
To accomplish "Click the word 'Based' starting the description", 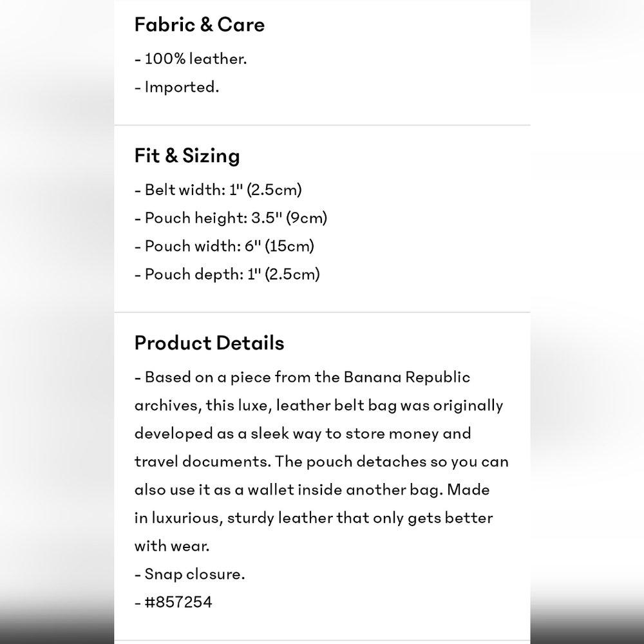I will (x=167, y=377).
